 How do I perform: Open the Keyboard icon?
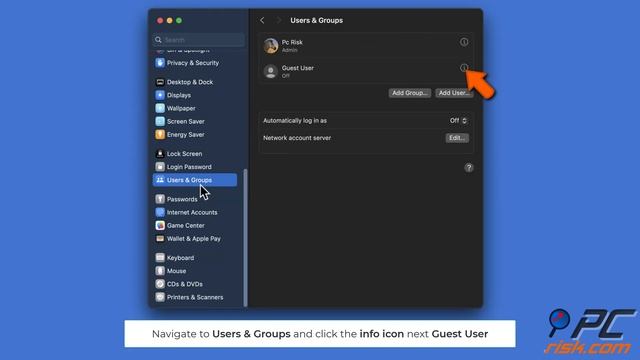160,258
